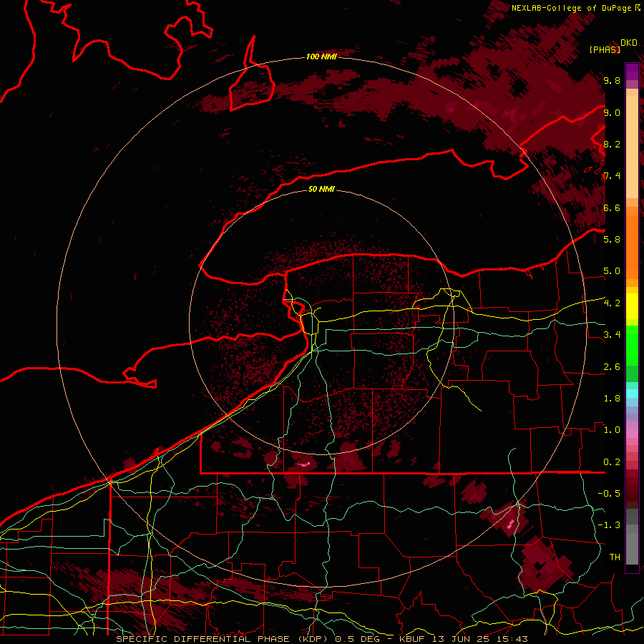Pick the 0.2 value on color scale
Image resolution: width=644 pixels, height=644 pixels.
(612, 462)
